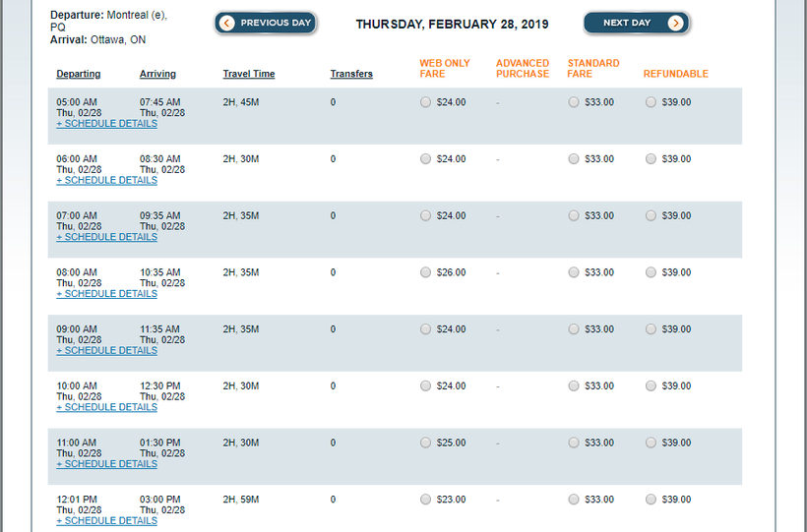Choose $26.00 web fare for 08:00 AM bus

(x=425, y=272)
